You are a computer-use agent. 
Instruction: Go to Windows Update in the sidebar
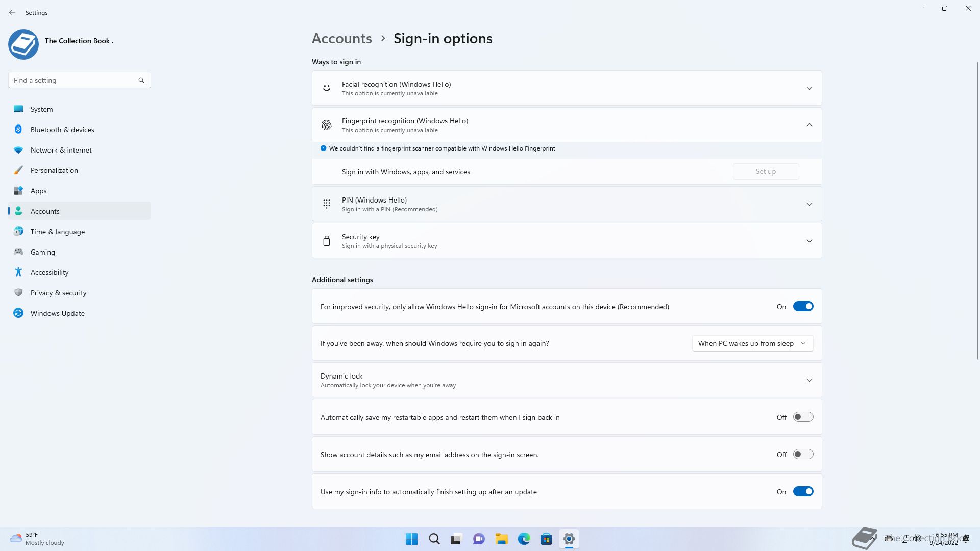coord(57,313)
